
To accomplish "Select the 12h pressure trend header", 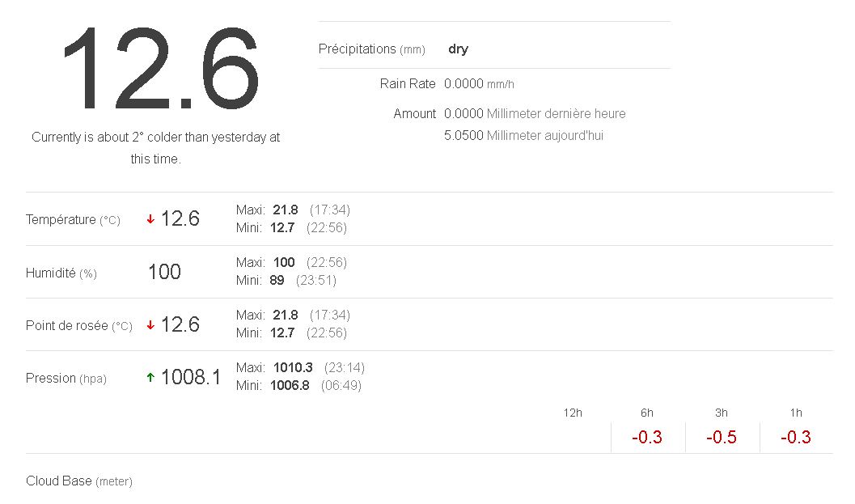I will coord(573,413).
